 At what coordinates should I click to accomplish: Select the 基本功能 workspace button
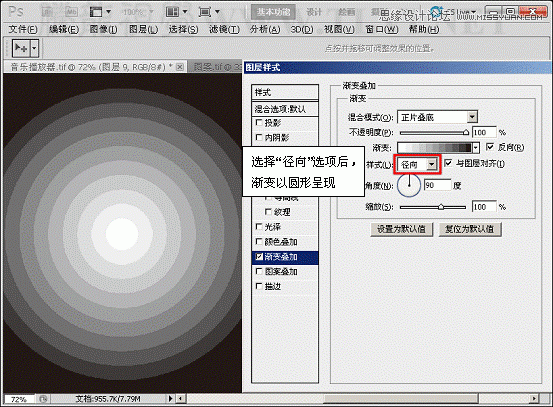[273, 12]
